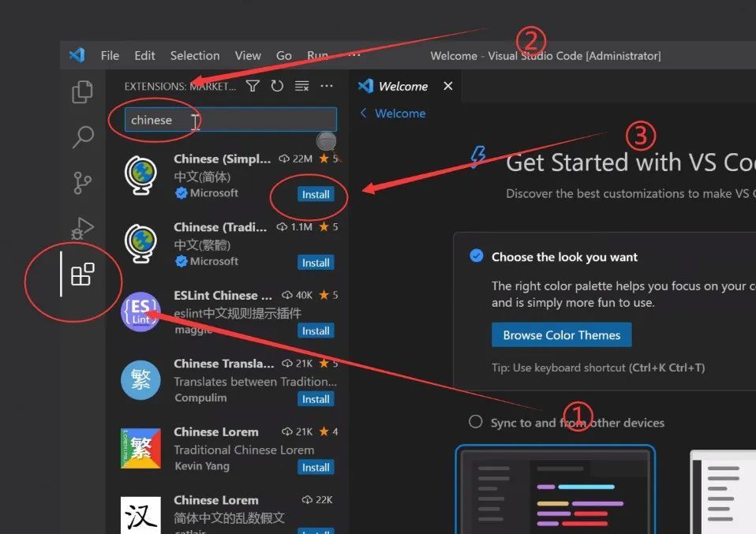Click the 汉 Chinese Lorem extension icon

pyautogui.click(x=140, y=516)
